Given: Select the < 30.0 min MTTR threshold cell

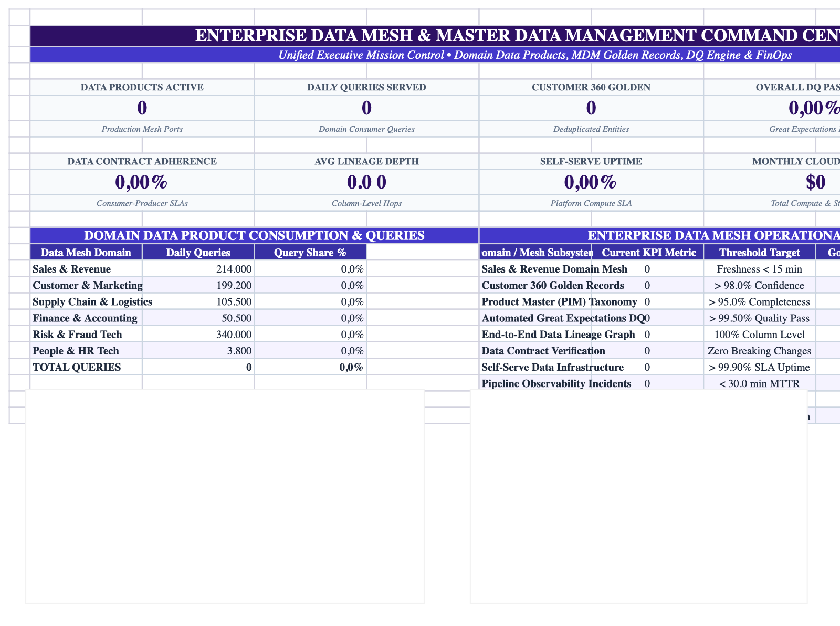Looking at the screenshot, I should click(x=760, y=383).
